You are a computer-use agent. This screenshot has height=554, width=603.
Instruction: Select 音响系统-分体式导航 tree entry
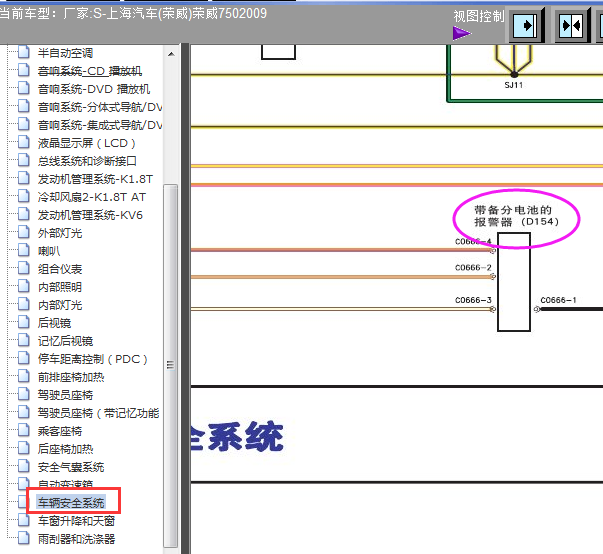(x=100, y=107)
